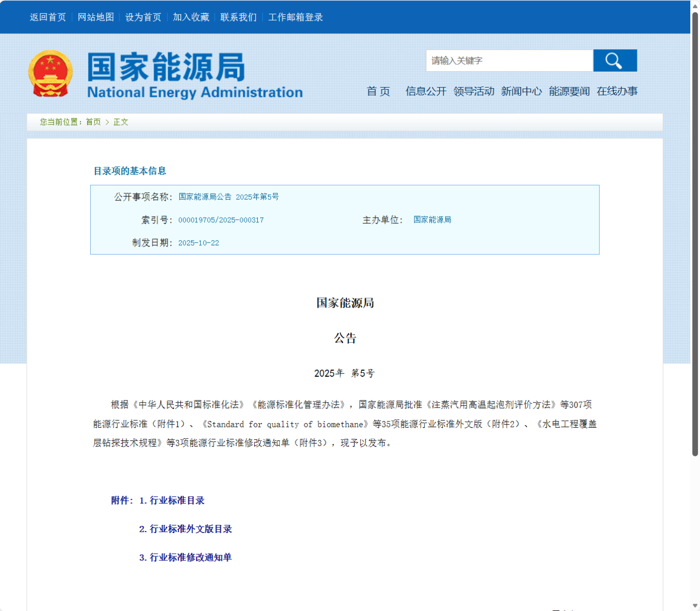Click the scrollbar down arrow
The width and height of the screenshot is (700, 611).
click(695, 604)
